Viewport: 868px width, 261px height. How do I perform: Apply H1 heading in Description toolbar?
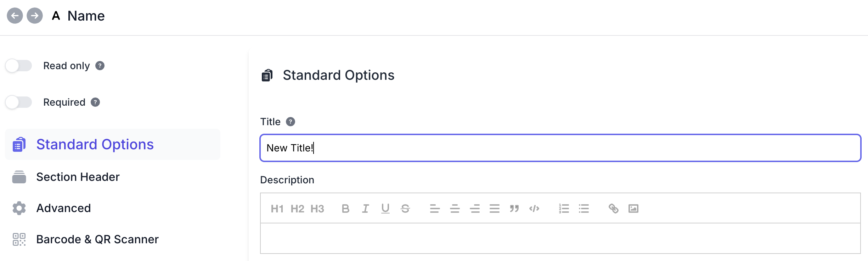click(x=277, y=209)
